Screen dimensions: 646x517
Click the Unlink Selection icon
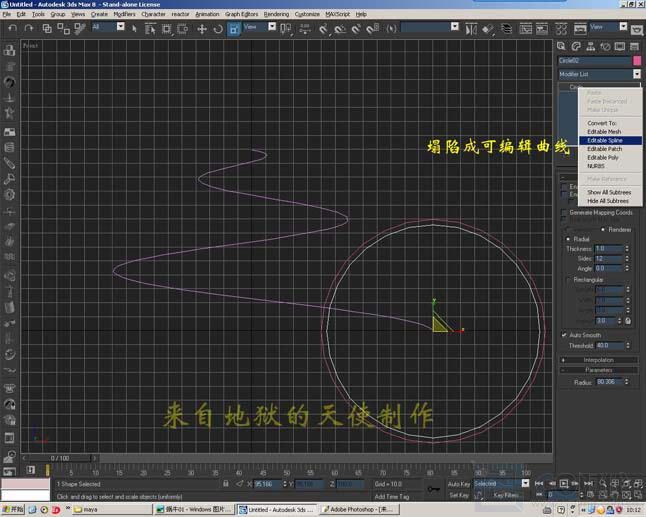63,28
